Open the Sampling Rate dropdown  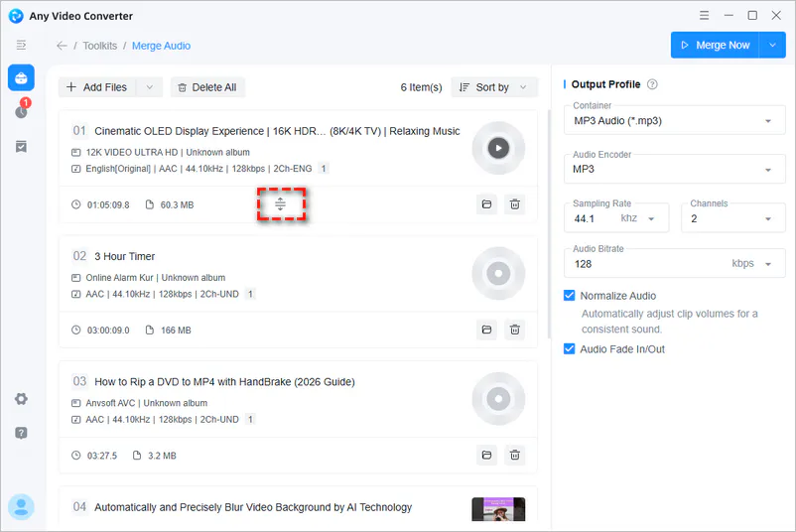(x=616, y=218)
